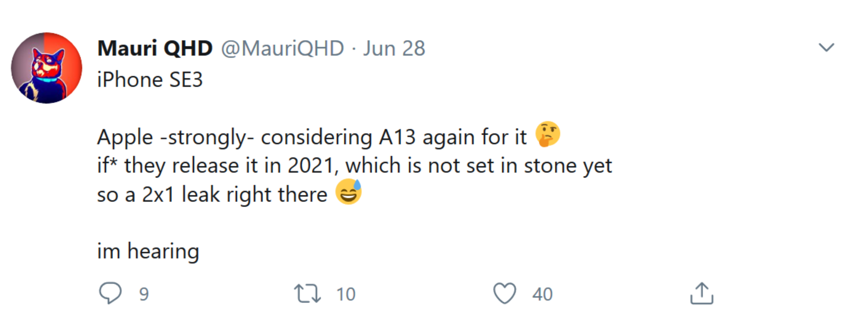The width and height of the screenshot is (868, 330).
Task: Open the share tweet icon
Action: pyautogui.click(x=702, y=293)
